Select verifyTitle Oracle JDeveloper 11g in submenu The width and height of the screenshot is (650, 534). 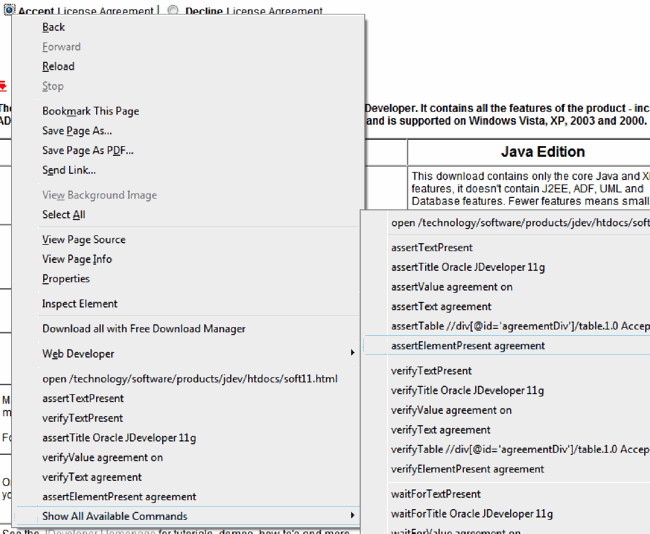click(x=468, y=390)
